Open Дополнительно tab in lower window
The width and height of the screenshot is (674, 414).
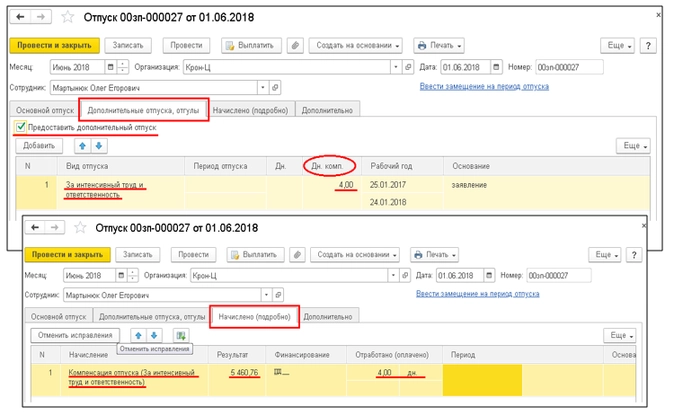click(328, 316)
